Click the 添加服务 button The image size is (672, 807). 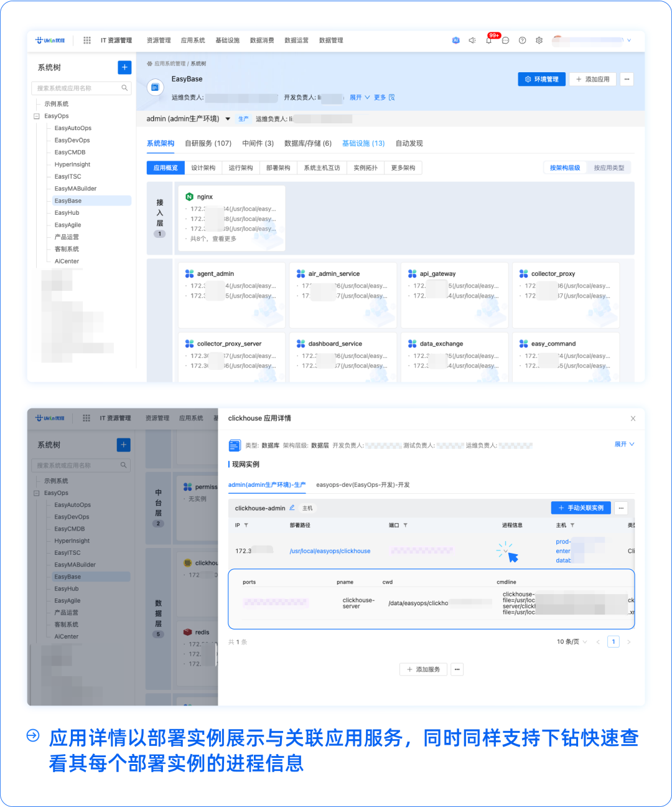click(x=423, y=669)
